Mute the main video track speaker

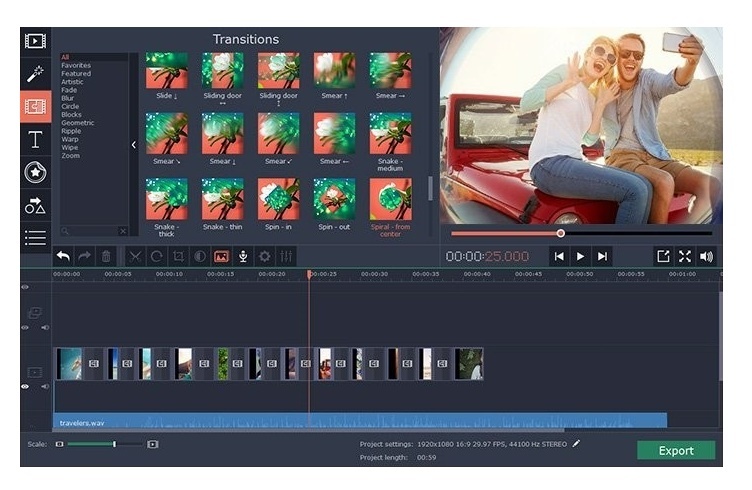click(45, 386)
